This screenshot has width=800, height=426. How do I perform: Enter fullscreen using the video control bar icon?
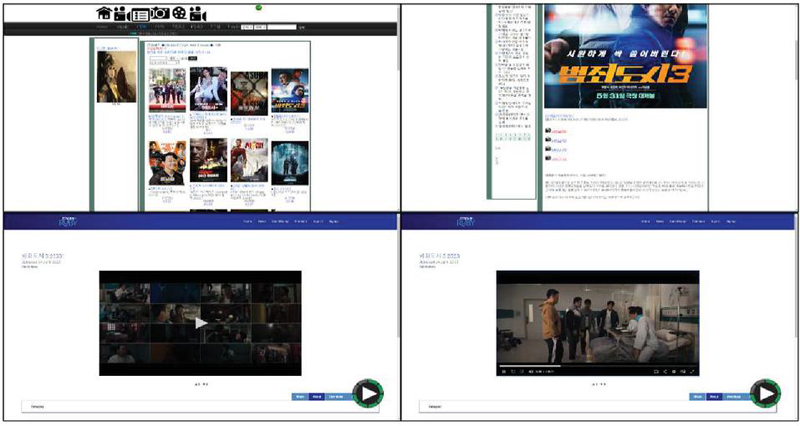click(x=692, y=371)
